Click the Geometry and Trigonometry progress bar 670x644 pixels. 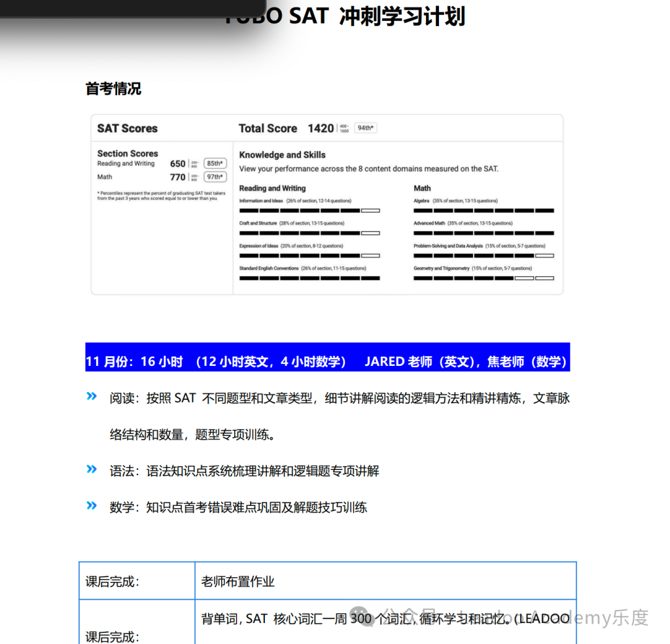(x=484, y=278)
